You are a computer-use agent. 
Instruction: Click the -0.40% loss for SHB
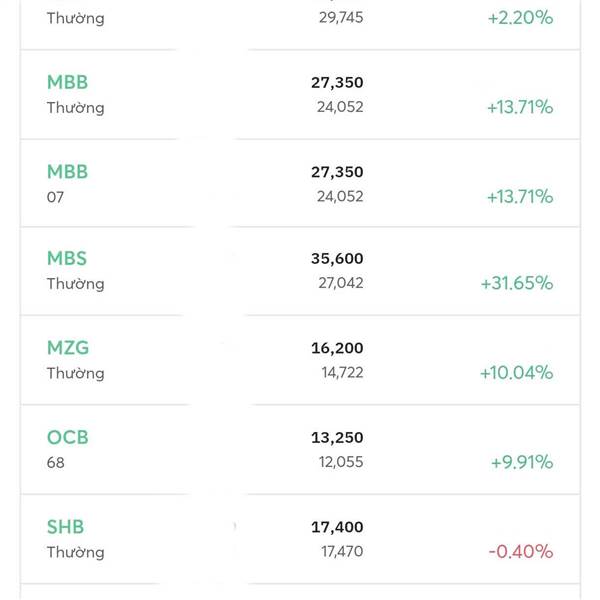click(x=521, y=551)
